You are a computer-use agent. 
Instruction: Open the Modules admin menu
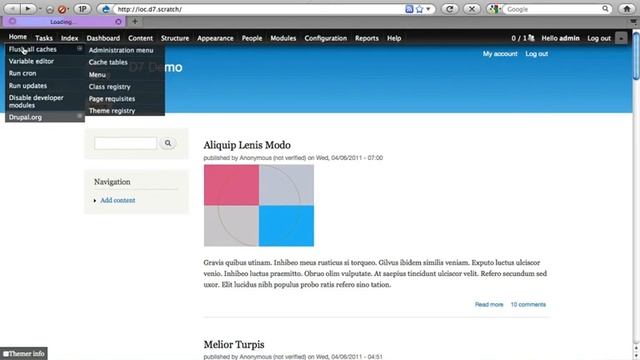[x=283, y=38]
